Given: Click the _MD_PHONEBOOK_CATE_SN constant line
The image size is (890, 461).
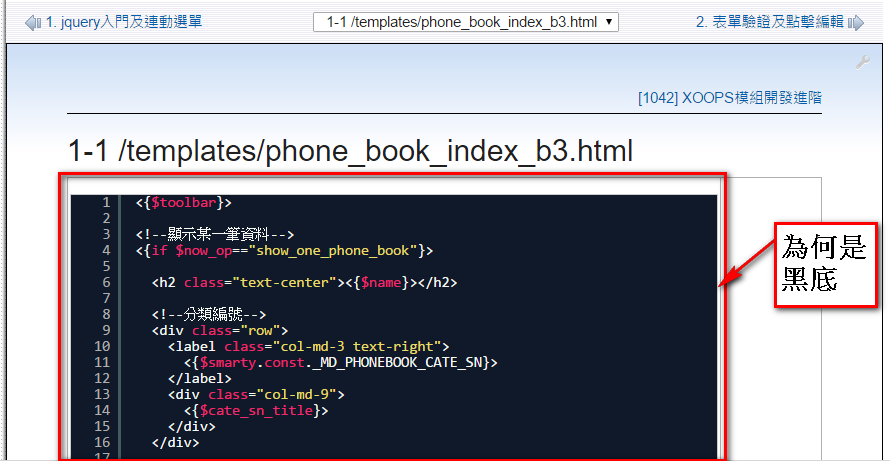Looking at the screenshot, I should [340, 362].
